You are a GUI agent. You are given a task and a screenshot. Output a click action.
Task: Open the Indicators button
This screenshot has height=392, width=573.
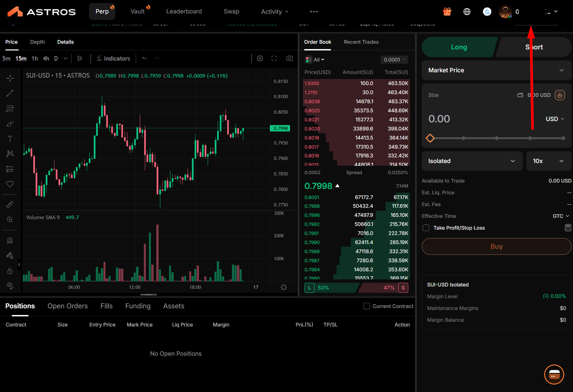[x=113, y=58]
